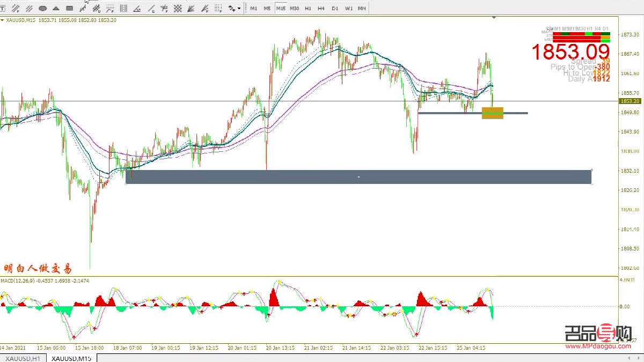Enable the D1 daily timeframe

[335, 8]
